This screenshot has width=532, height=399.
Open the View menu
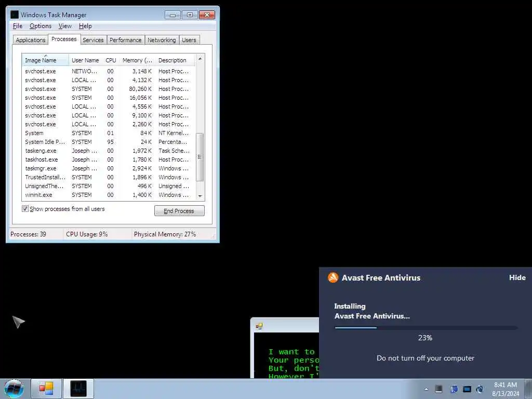click(x=65, y=26)
